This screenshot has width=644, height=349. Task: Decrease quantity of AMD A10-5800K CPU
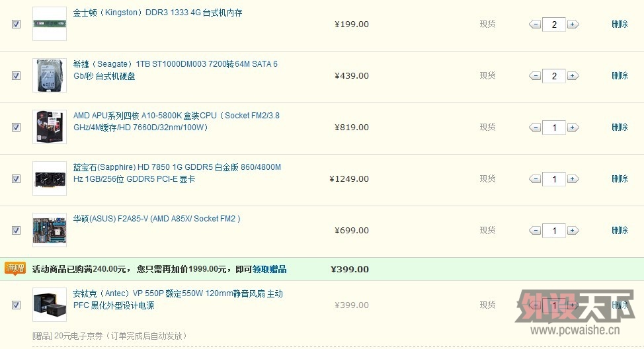(535, 128)
